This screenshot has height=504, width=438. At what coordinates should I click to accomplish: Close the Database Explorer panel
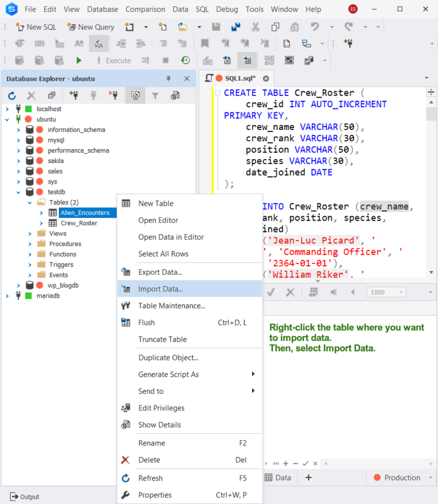(187, 79)
